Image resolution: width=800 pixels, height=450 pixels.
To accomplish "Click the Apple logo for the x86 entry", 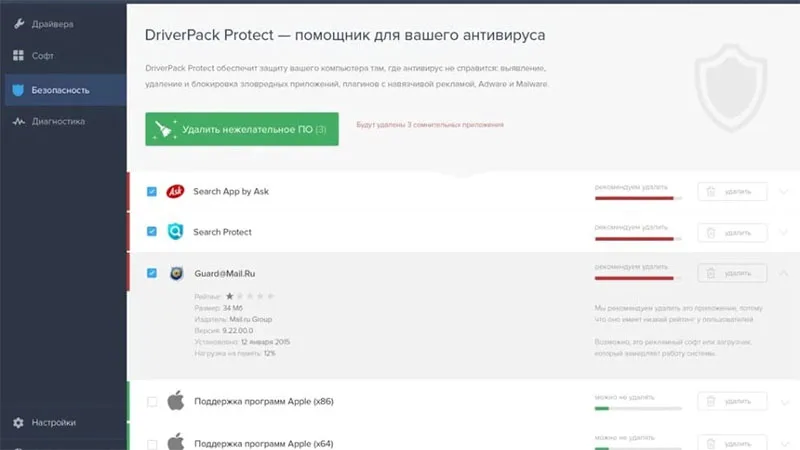I will coord(176,401).
